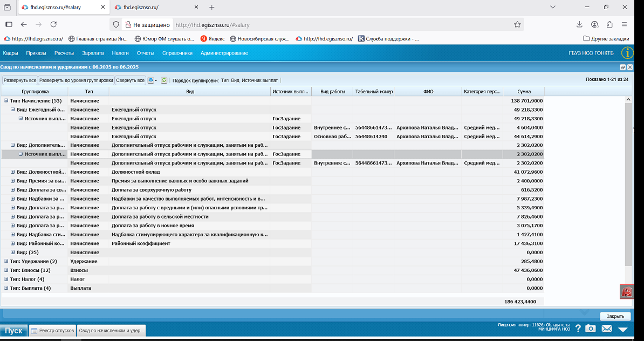Open the Налоги menu
This screenshot has width=644, height=341.
pyautogui.click(x=120, y=53)
